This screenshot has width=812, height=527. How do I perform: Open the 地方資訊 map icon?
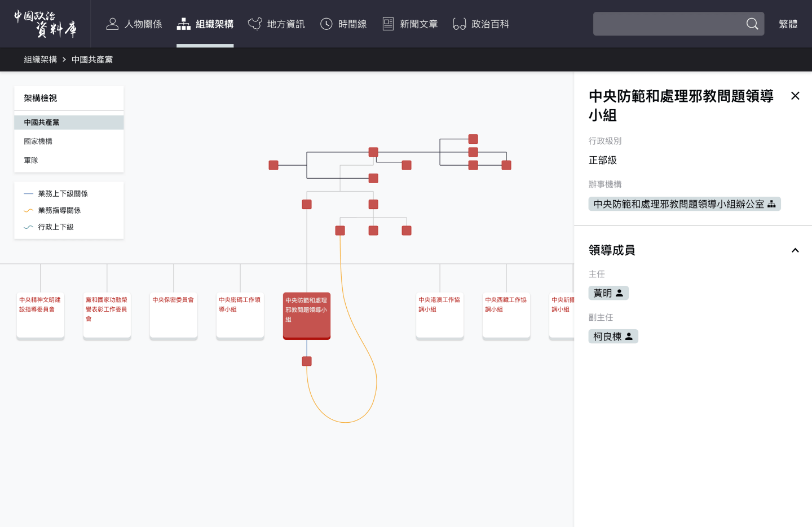255,23
